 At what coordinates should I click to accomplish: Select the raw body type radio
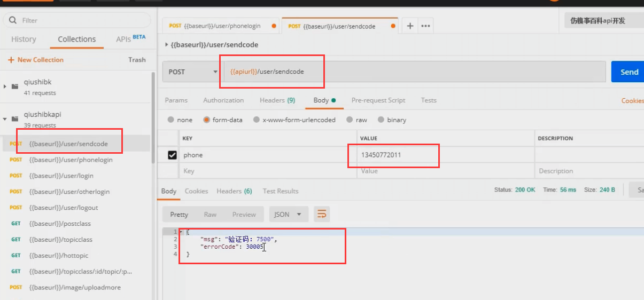click(x=350, y=120)
